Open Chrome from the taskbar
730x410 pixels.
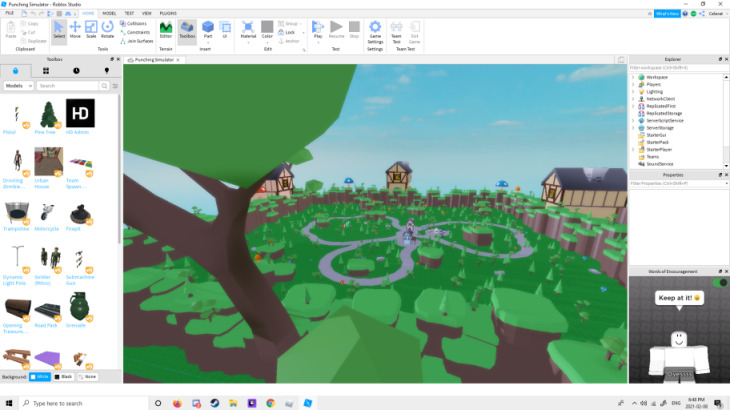270,403
